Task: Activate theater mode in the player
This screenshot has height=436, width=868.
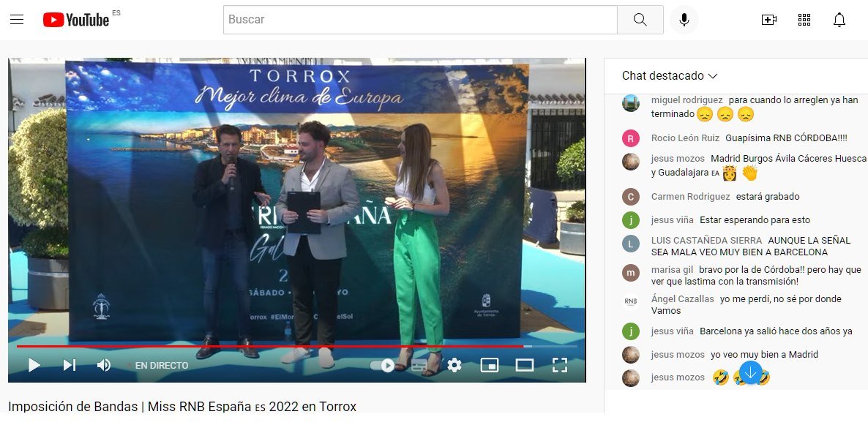Action: (525, 364)
